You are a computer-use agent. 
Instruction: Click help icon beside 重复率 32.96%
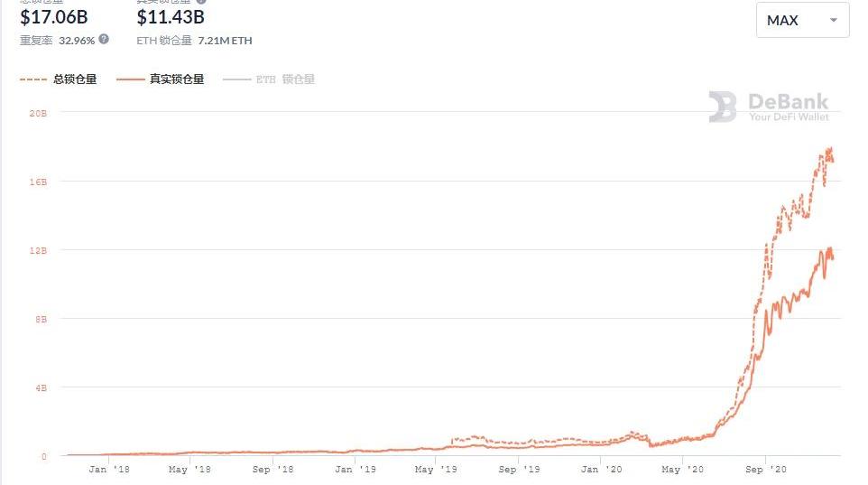click(104, 40)
